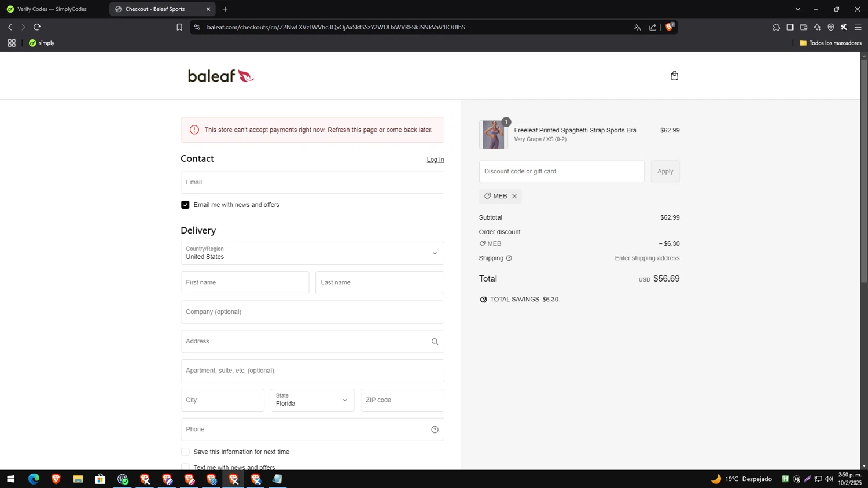This screenshot has height=488, width=868.
Task: Click the site settings icon in address bar
Action: (x=197, y=27)
